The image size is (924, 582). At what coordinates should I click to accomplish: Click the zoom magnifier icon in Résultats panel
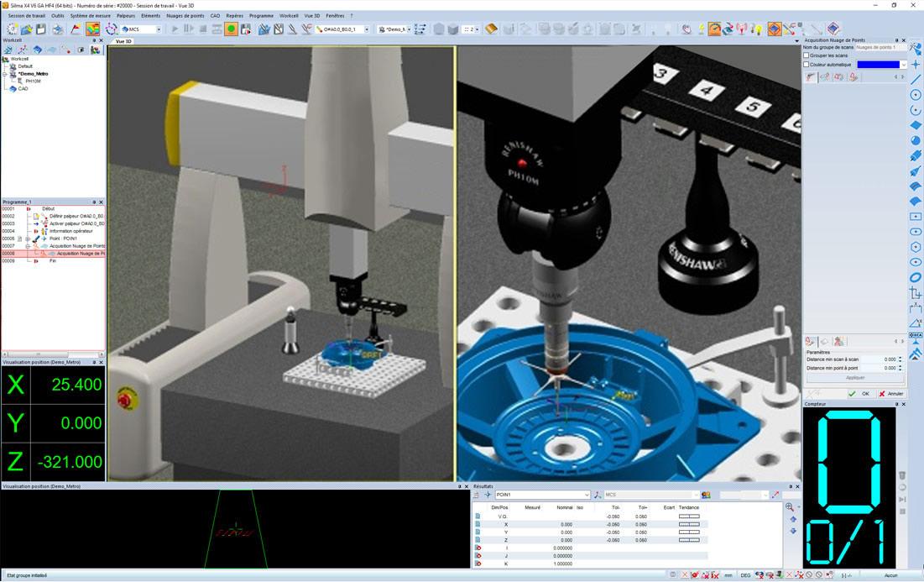coord(790,507)
